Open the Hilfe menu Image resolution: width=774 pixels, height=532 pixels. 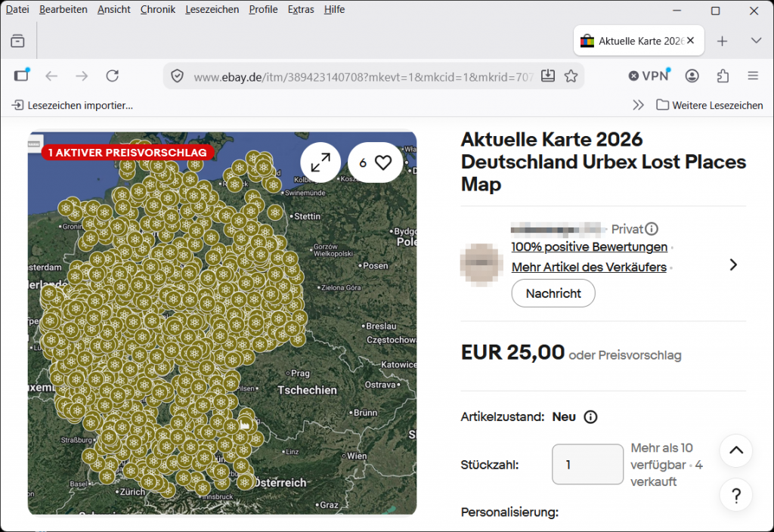334,9
